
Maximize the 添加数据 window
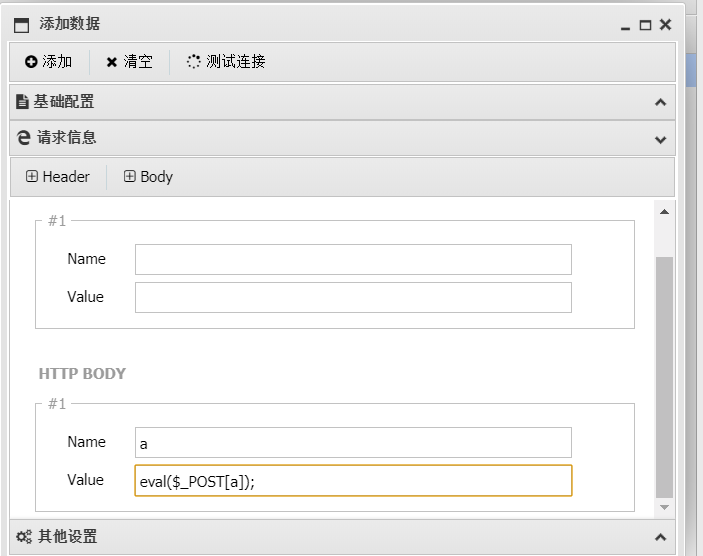point(645,25)
